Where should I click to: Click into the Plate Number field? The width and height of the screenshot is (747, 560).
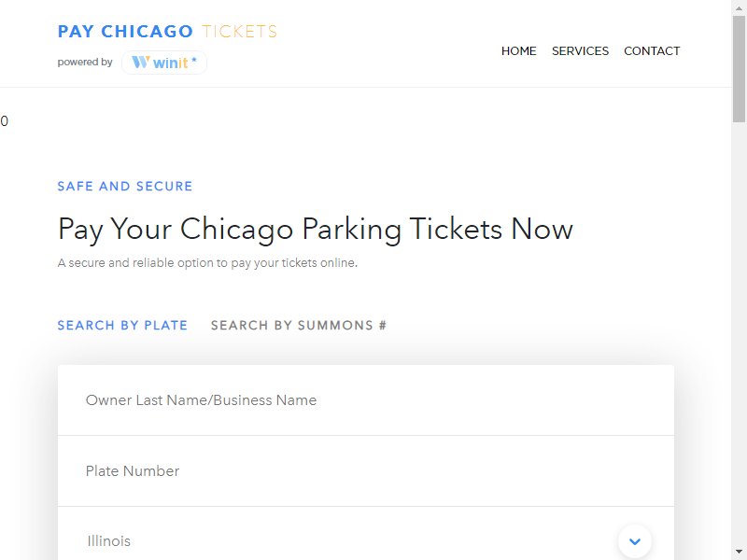tap(365, 471)
